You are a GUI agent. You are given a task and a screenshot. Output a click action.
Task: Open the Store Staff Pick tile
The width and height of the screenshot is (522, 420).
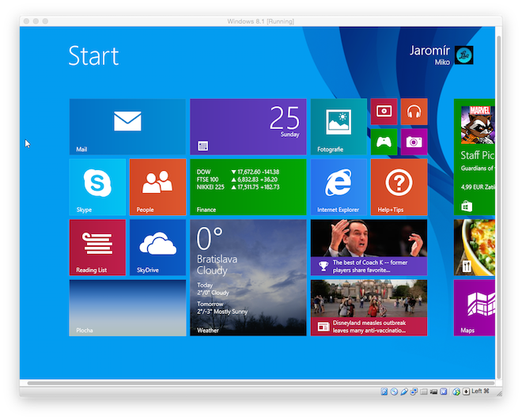[x=475, y=157]
